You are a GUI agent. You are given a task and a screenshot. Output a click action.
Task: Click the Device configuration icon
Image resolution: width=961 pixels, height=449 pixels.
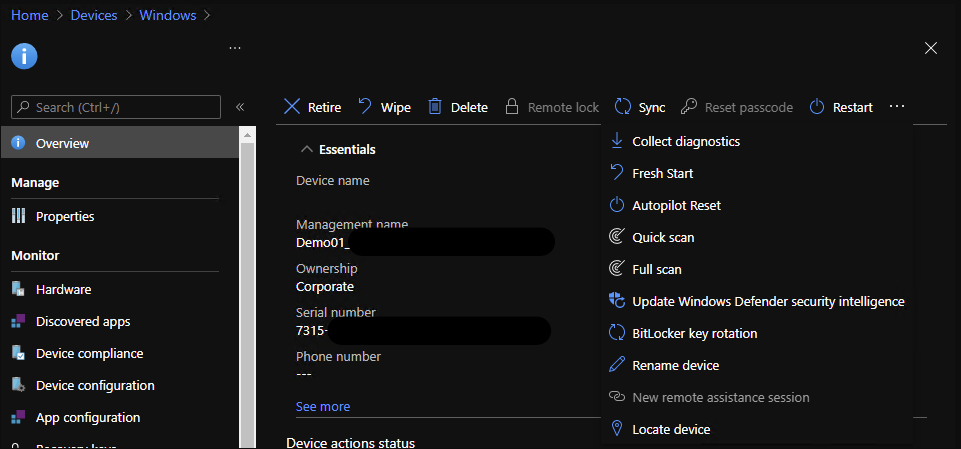18,385
